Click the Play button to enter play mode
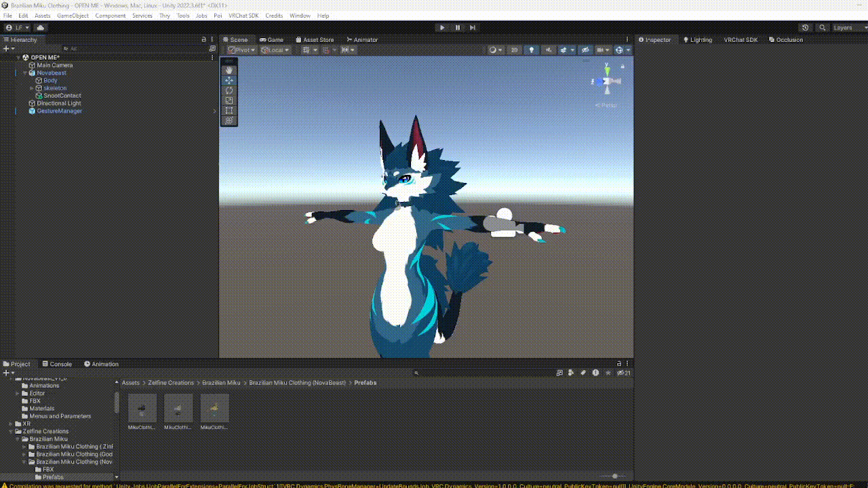 (x=442, y=28)
